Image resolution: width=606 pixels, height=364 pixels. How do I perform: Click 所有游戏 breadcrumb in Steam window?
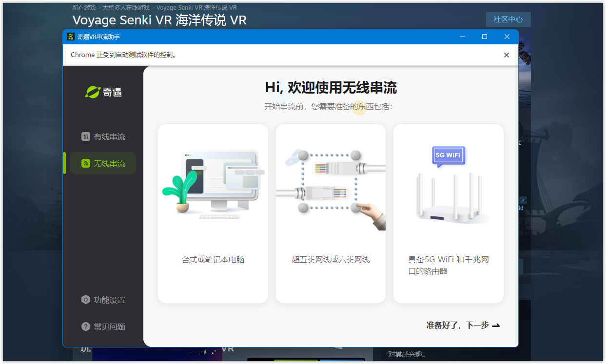point(84,8)
